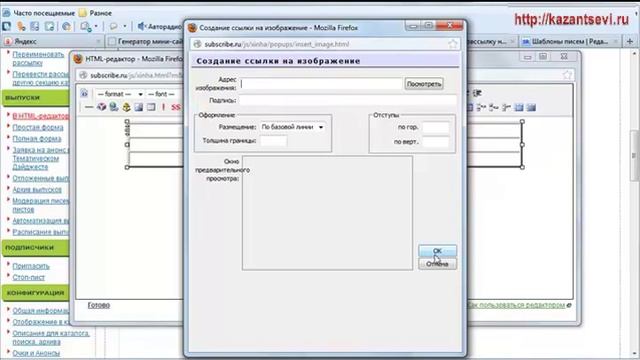Switch to the Яндекс tab
The width and height of the screenshot is (640, 360).
[x=52, y=41]
